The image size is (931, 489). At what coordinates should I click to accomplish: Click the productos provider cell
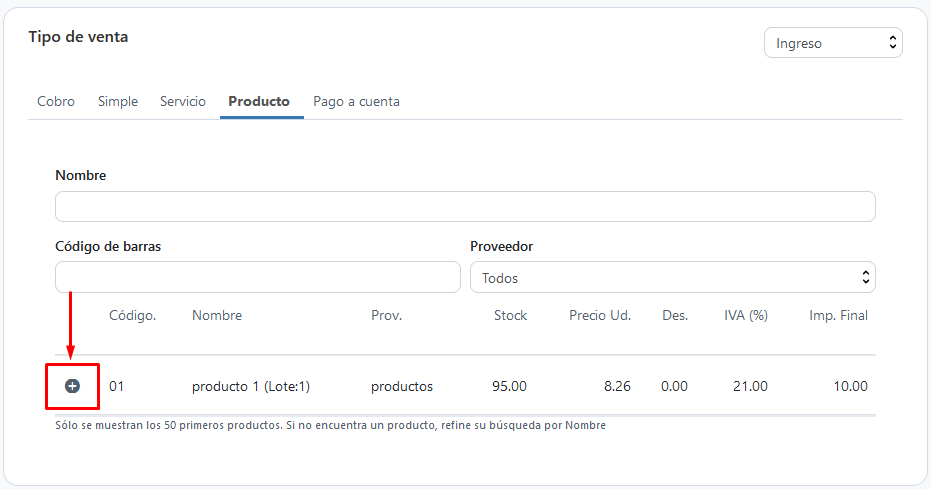click(x=402, y=387)
